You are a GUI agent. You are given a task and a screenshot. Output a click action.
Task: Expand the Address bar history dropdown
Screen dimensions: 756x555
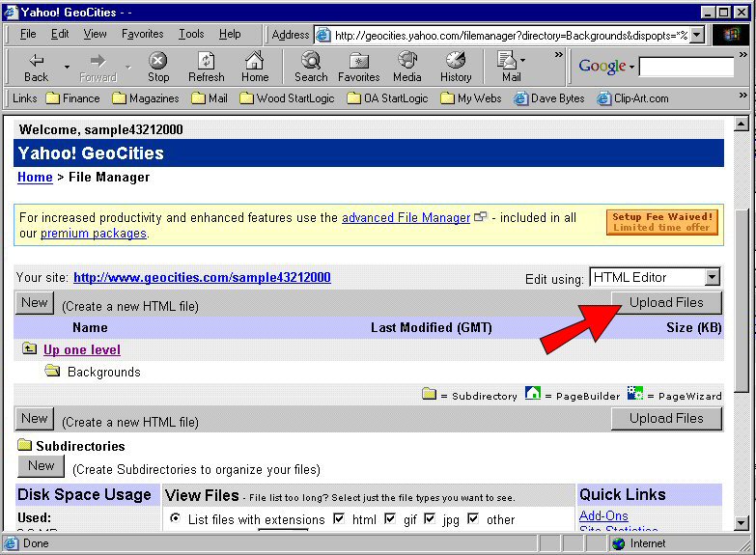click(x=697, y=35)
